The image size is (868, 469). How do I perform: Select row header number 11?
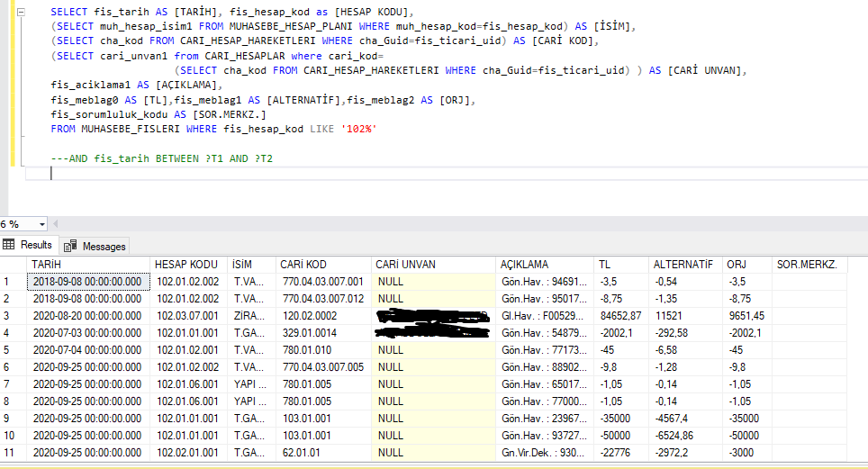tap(14, 453)
